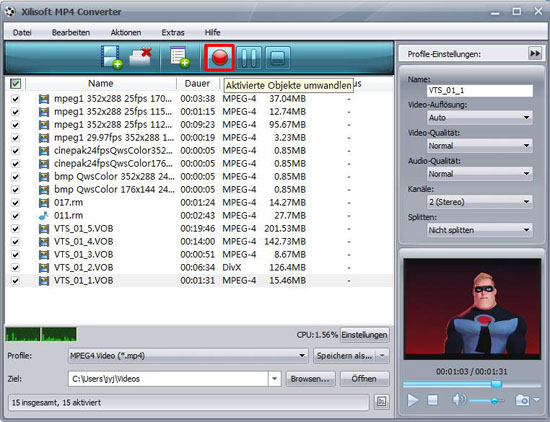Viewport: 550px width, 422px height.
Task: Uncheck the 011.rm file checkbox
Action: pyautogui.click(x=15, y=216)
